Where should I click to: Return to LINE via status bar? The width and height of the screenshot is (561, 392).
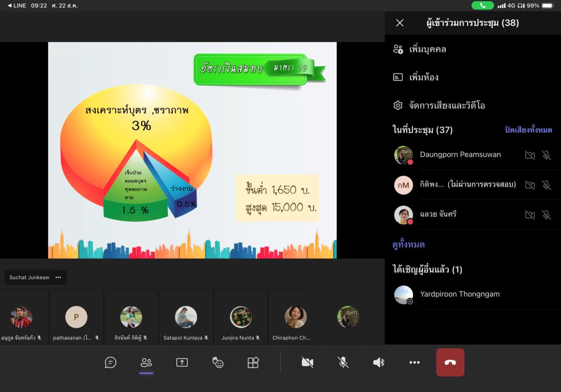(x=17, y=5)
